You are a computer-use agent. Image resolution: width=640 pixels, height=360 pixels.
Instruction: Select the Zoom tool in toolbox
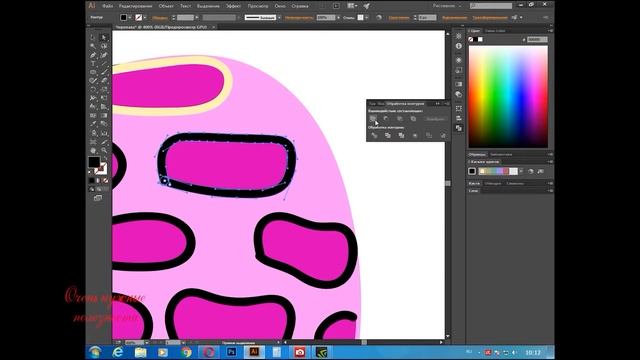click(104, 149)
